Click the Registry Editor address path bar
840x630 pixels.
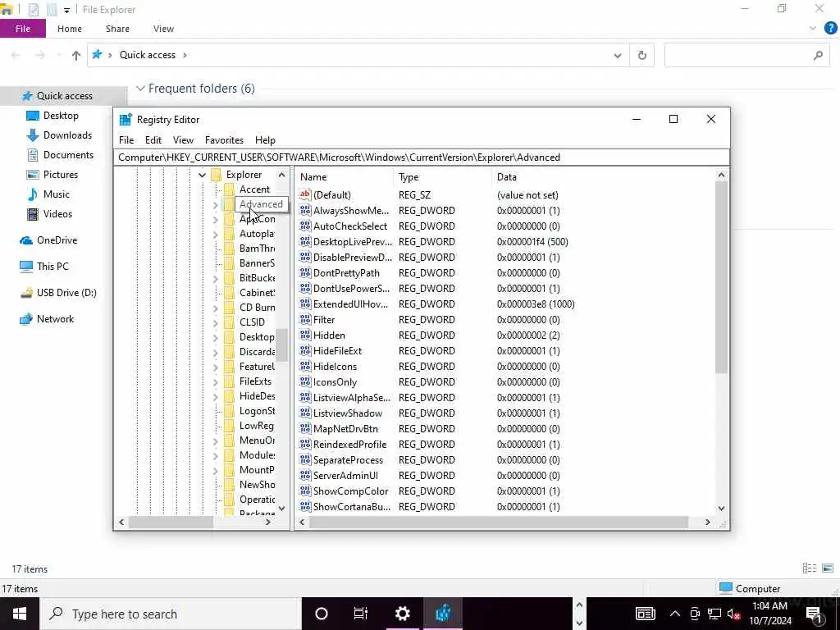coord(421,157)
